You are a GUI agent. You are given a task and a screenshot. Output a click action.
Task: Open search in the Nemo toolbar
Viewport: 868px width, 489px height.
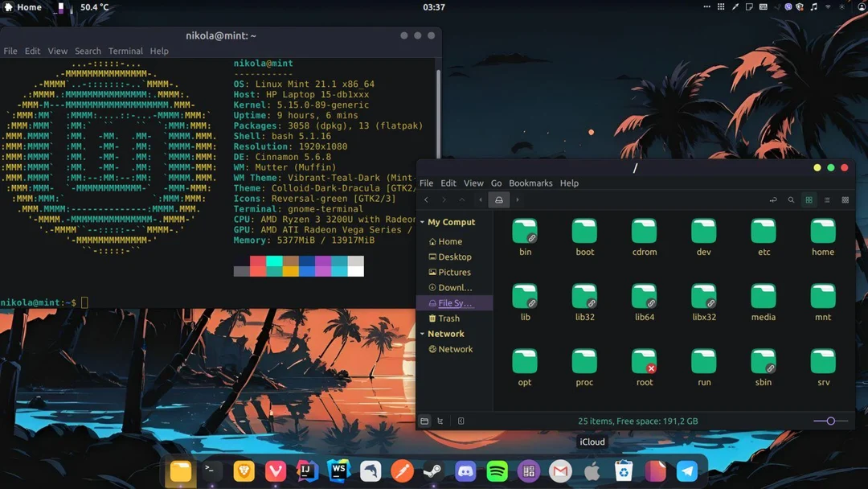790,199
